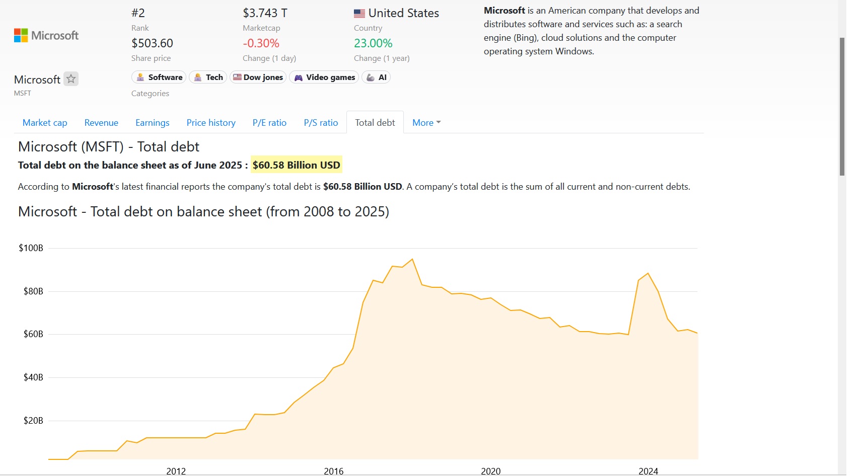The height and width of the screenshot is (476, 868).
Task: Click the 2020 year label on chart
Action: [x=491, y=471]
